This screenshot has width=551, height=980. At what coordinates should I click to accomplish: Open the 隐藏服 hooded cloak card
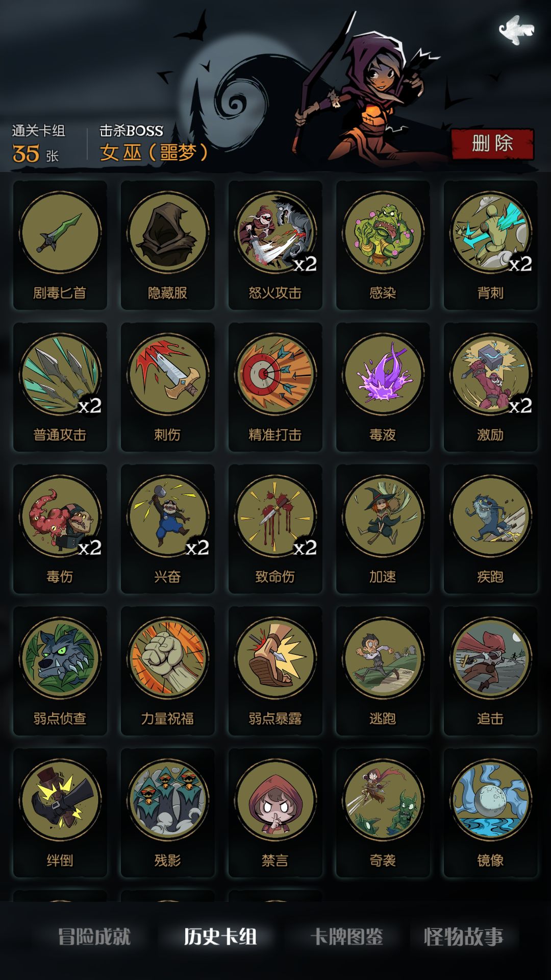[x=168, y=245]
